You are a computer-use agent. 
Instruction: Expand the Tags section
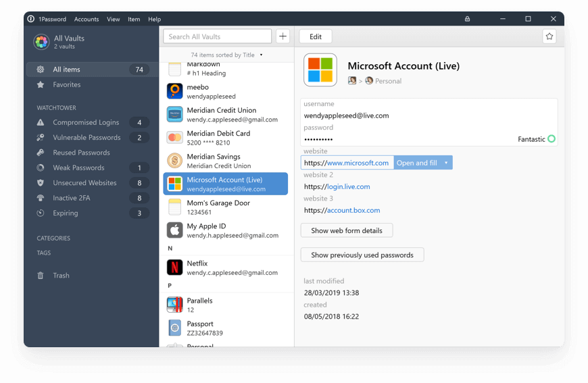(x=44, y=253)
